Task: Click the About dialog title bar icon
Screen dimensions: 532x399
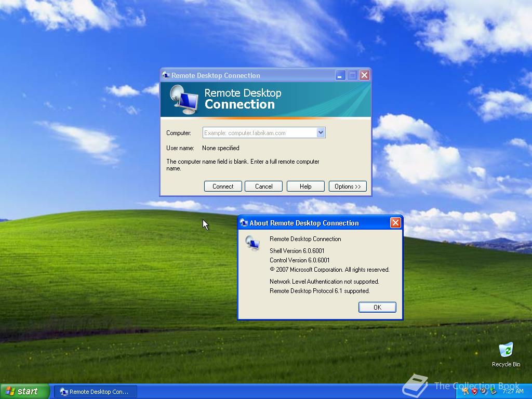Action: 244,222
